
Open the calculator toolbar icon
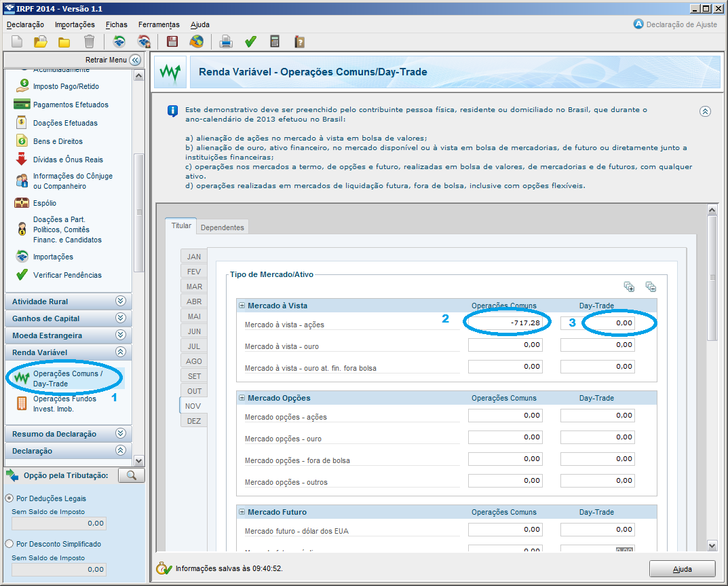click(x=275, y=42)
